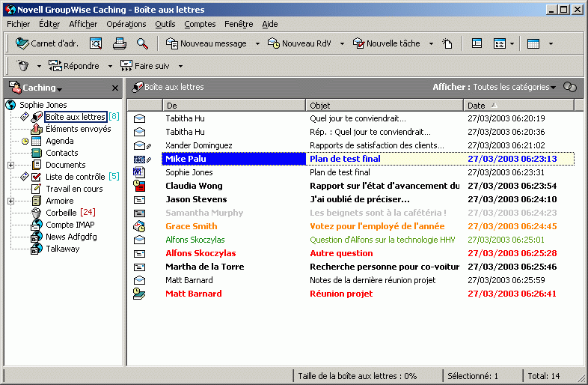Viewport: 588px width, 385px height.
Task: Open the calendar view dropdown arrow
Action: [551, 44]
